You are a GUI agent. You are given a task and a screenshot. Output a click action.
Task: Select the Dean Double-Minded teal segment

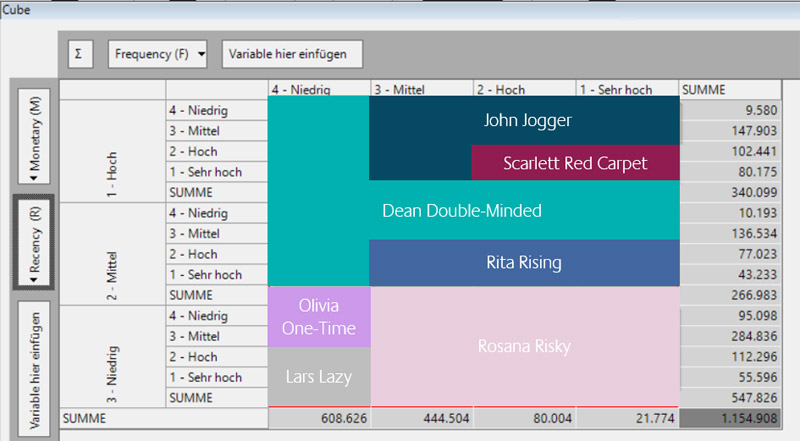[461, 210]
